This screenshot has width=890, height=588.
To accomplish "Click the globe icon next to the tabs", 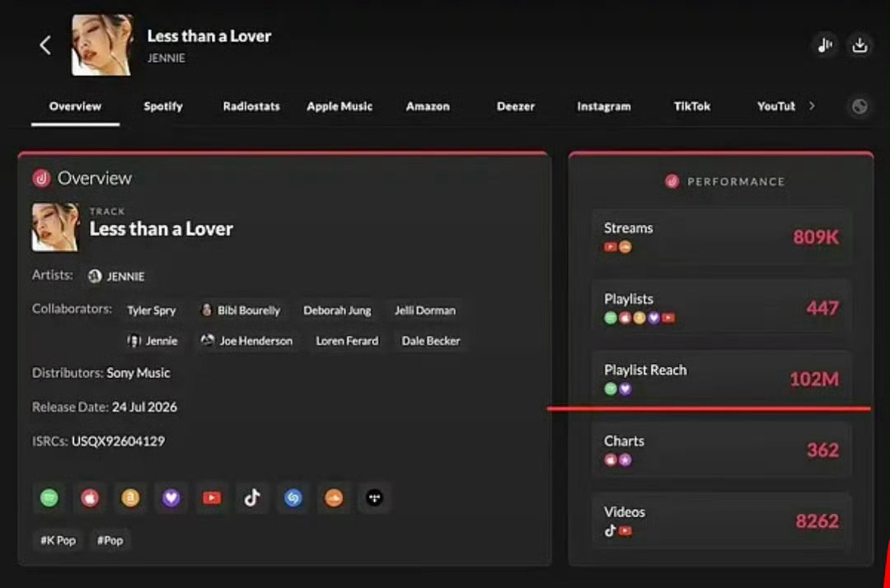I will 860,106.
